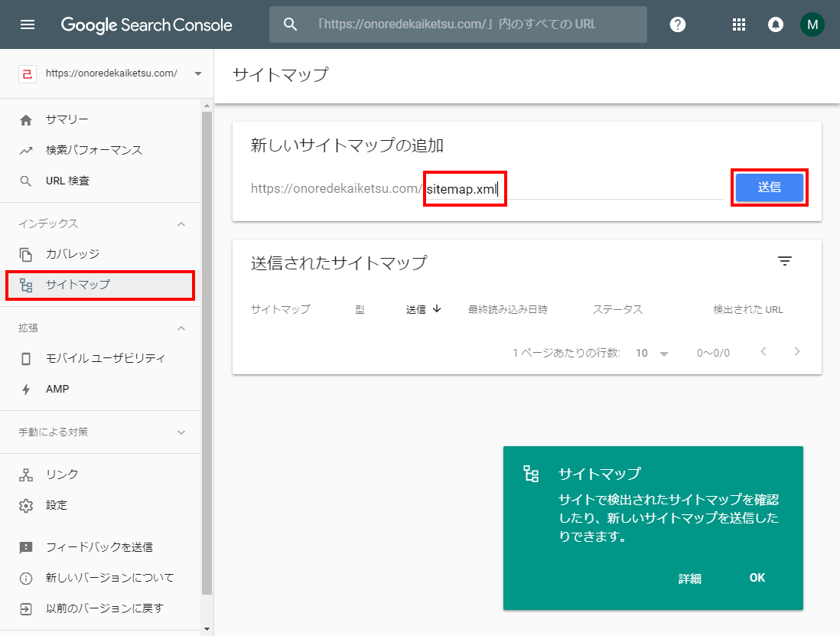Click the sidebar scroll up arrow

207,106
